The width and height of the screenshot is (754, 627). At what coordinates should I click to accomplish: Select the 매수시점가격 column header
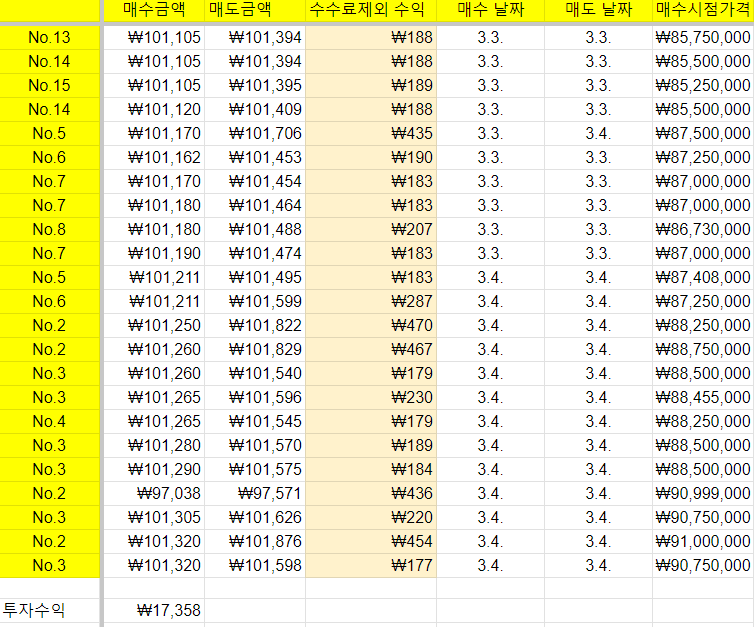tap(703, 10)
